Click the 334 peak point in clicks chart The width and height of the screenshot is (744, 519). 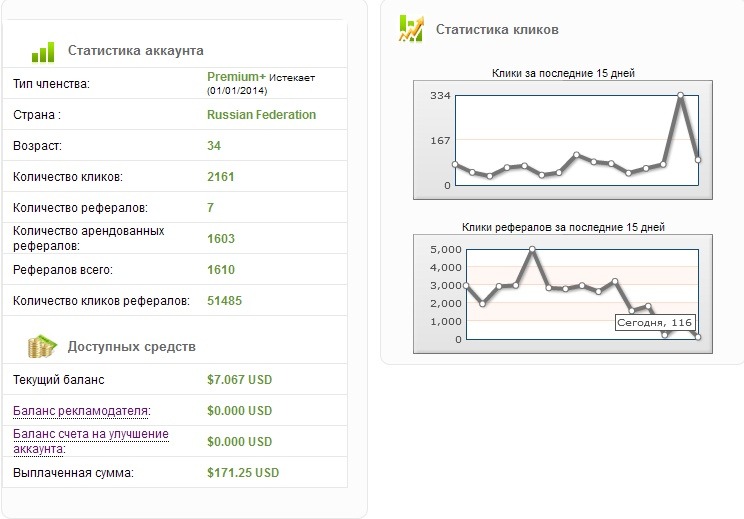(x=680, y=95)
